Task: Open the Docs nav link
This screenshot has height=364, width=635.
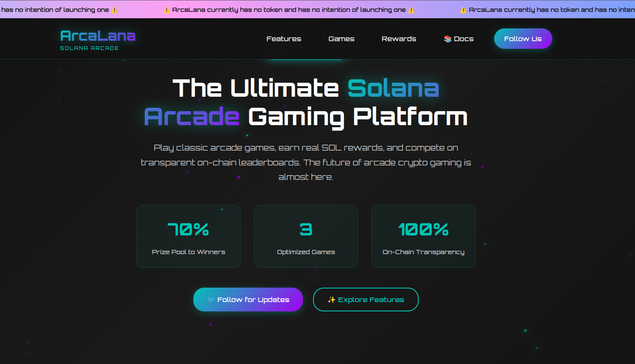Action: point(459,39)
